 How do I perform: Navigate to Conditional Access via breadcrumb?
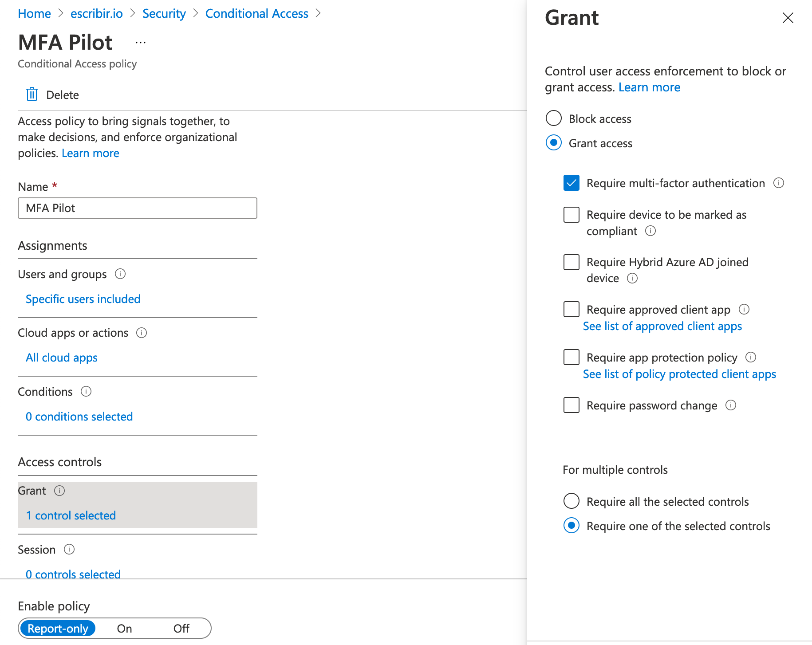coord(256,13)
